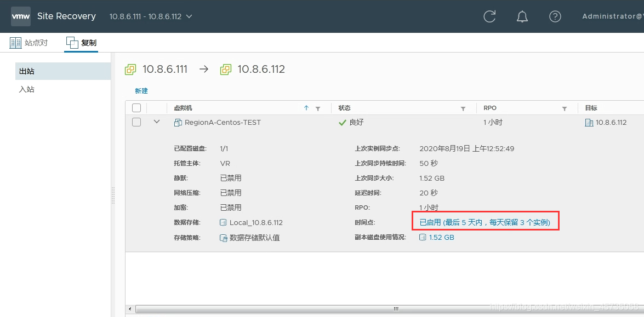Viewport: 644px width, 317px height.
Task: Click the 状态 column header
Action: (x=344, y=108)
